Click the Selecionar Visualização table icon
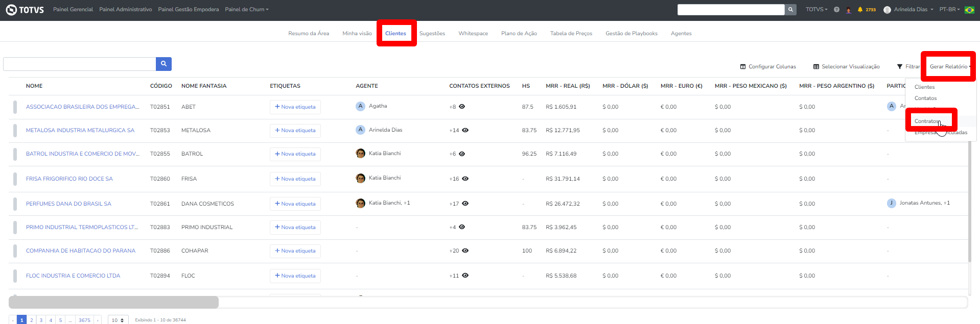The image size is (980, 324). coord(816,67)
